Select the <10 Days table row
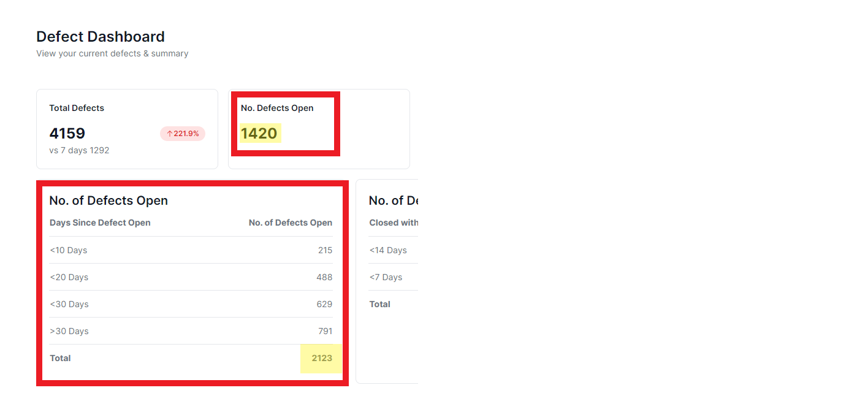The height and width of the screenshot is (412, 868). click(x=191, y=250)
